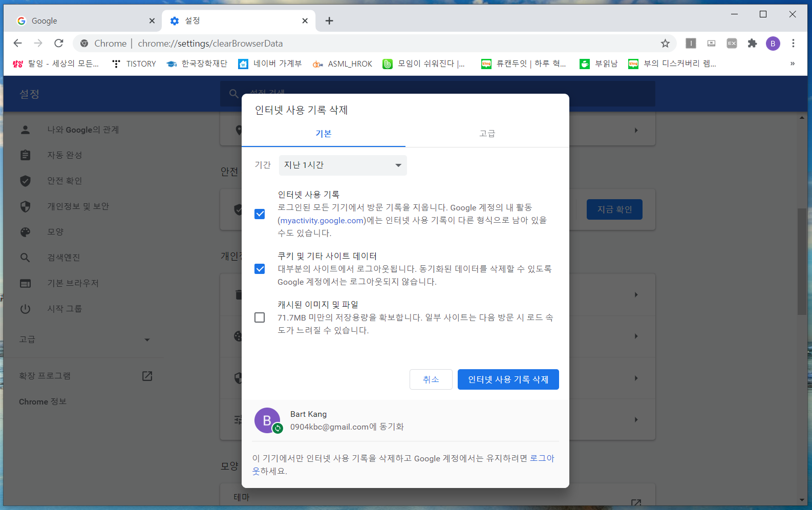
Task: Select the 기본 tab in dialog
Action: tap(324, 134)
